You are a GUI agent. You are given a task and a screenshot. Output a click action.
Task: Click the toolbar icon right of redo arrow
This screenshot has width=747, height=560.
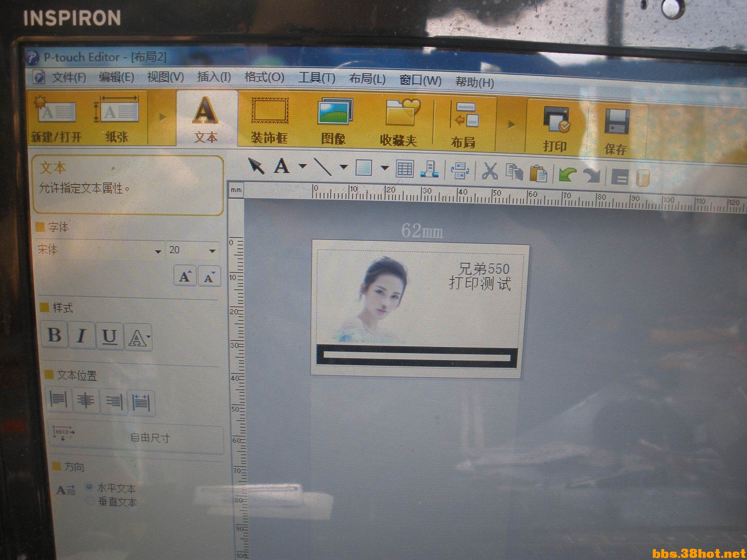click(x=620, y=177)
